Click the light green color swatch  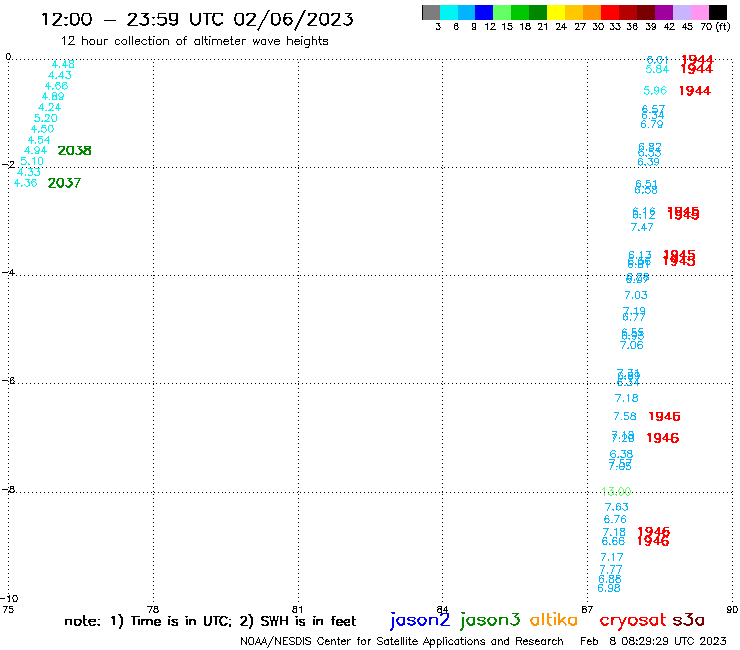pyautogui.click(x=502, y=12)
